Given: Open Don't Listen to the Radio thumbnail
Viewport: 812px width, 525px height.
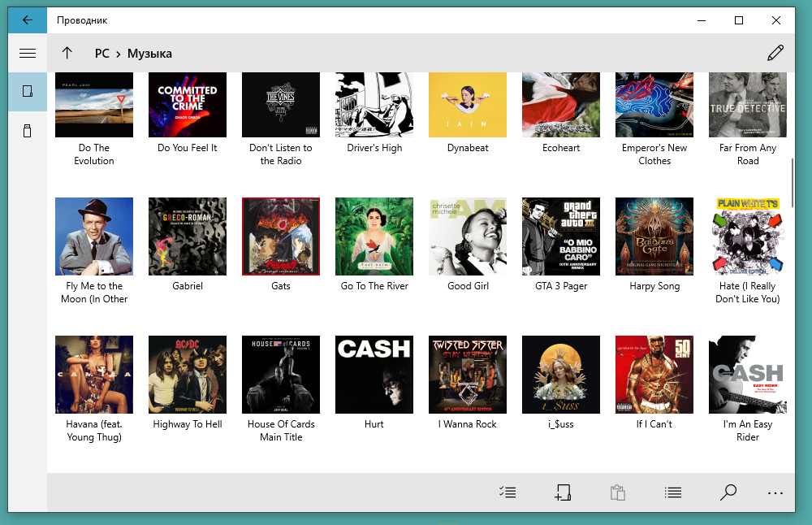Looking at the screenshot, I should click(281, 105).
